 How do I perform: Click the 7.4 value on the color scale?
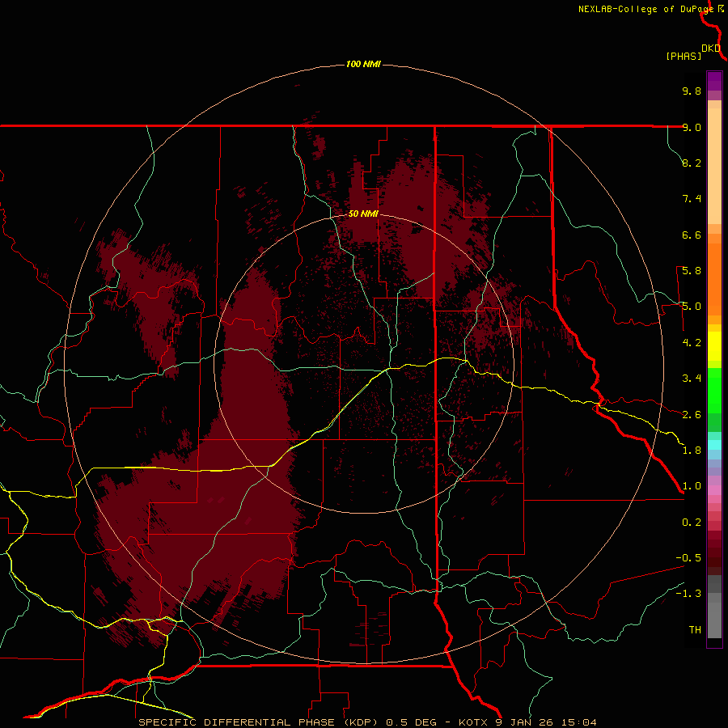(x=692, y=199)
